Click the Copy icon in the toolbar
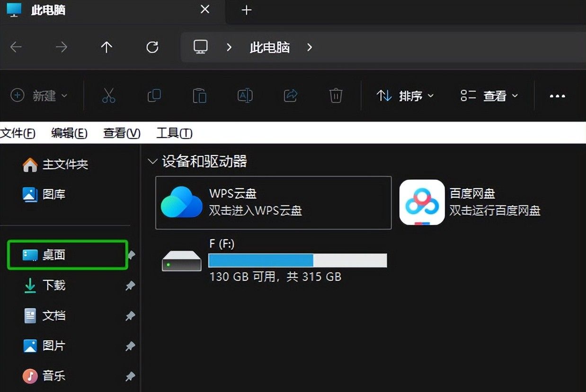This screenshot has width=586, height=392. 154,96
